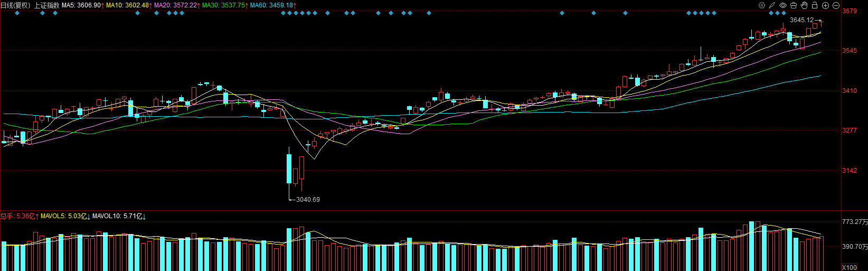Zoom out with the minus circle icon
Viewport: 868px width, 271px height.
click(x=836, y=5)
